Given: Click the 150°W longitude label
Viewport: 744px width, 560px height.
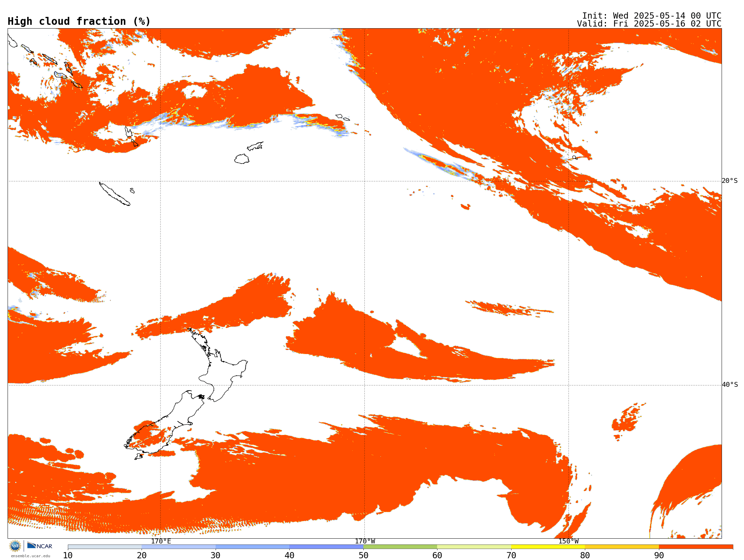Looking at the screenshot, I should [569, 541].
